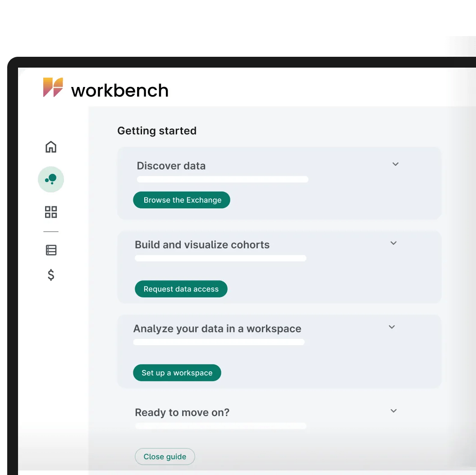Dismiss the guide via Close guide
This screenshot has width=476, height=475.
pos(165,457)
